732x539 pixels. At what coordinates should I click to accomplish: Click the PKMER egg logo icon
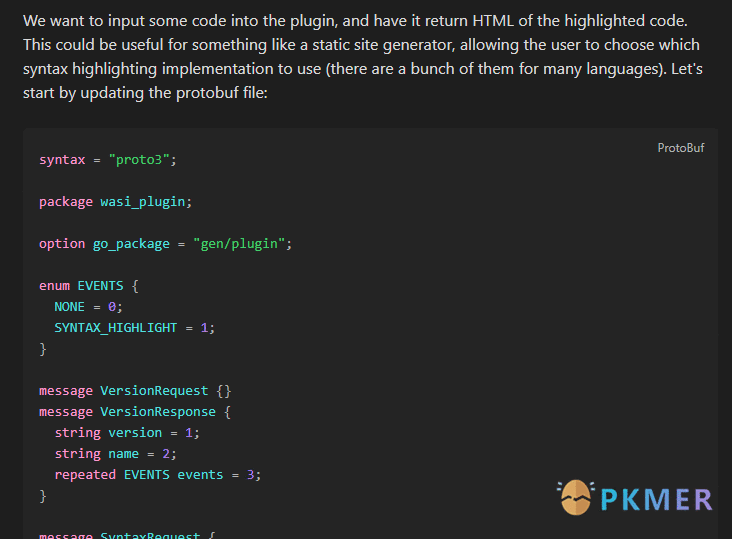(575, 498)
